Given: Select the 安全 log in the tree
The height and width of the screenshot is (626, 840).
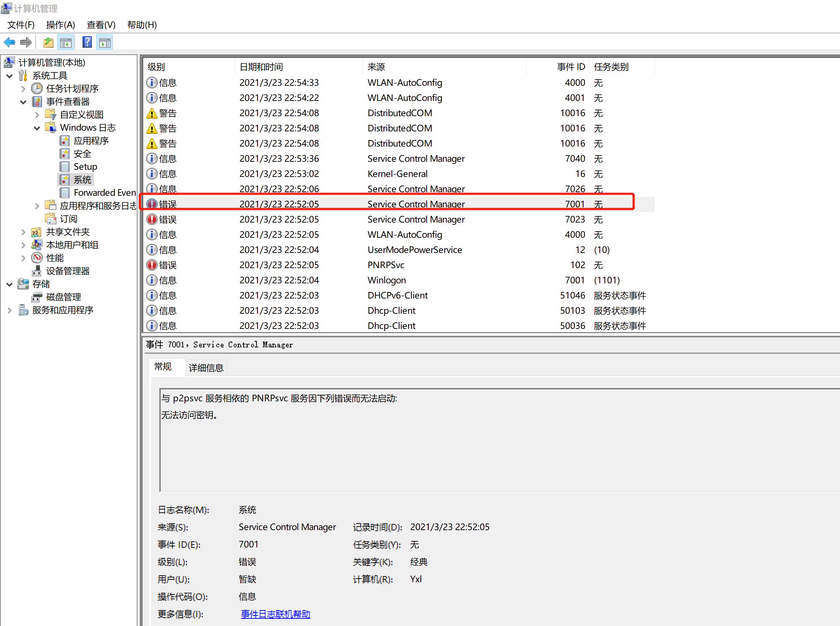Looking at the screenshot, I should point(82,154).
